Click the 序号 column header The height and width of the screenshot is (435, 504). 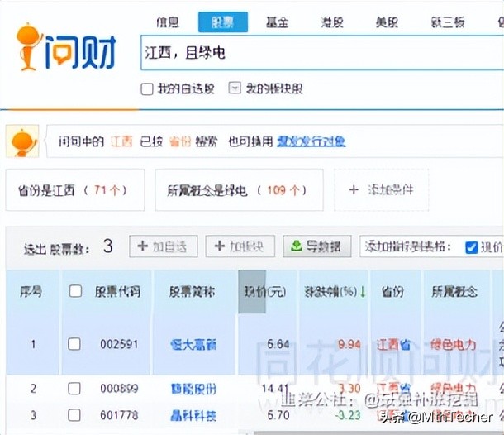tap(31, 291)
